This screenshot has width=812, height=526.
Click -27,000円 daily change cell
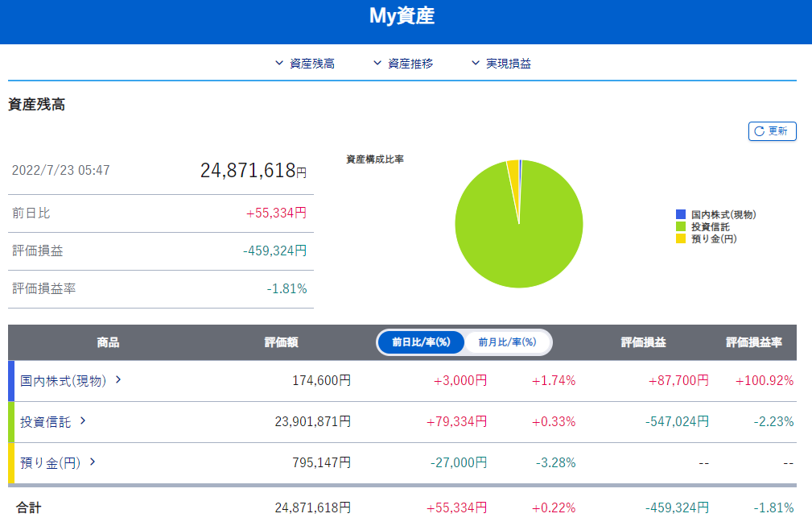click(x=458, y=463)
